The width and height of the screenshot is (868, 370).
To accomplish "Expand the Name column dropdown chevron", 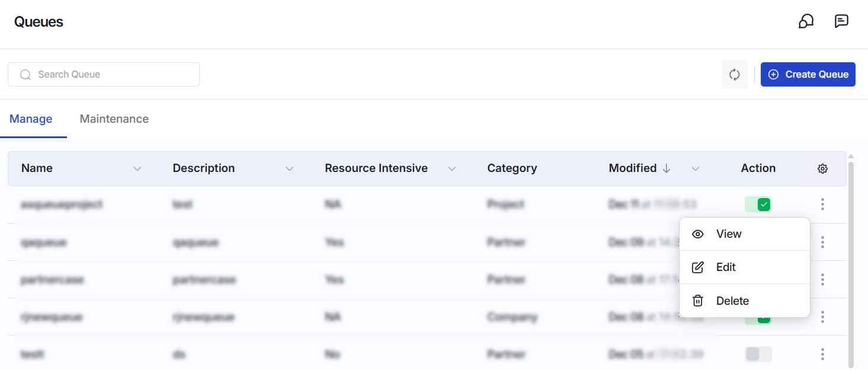I will 137,169.
